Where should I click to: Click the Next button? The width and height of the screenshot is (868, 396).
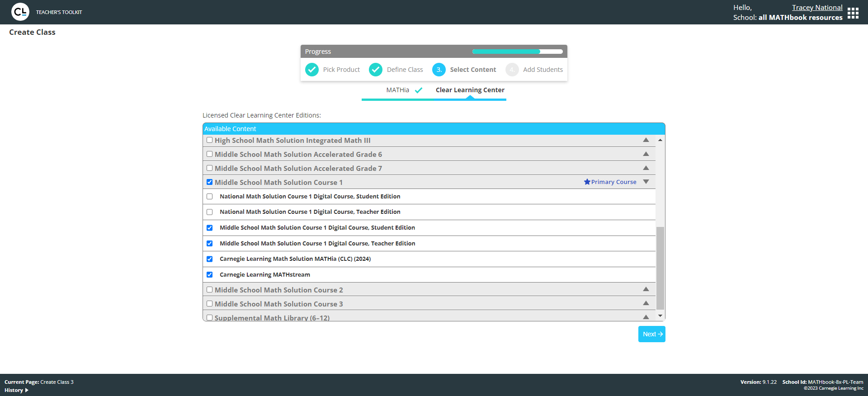tap(652, 334)
